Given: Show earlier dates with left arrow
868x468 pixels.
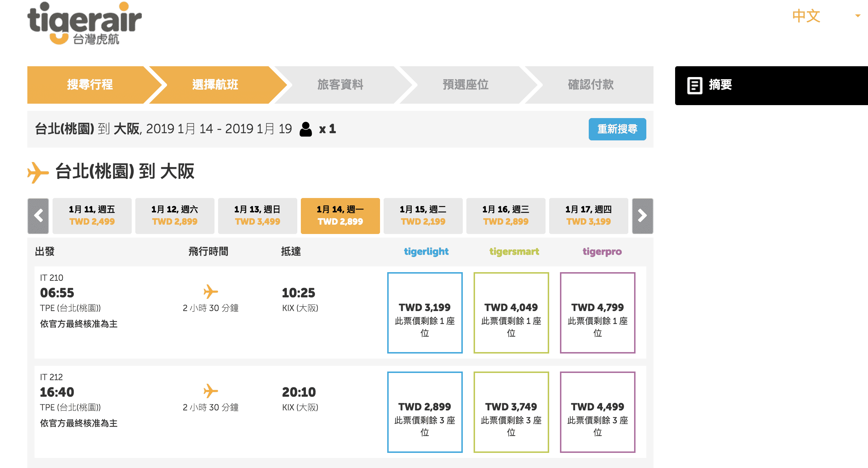Looking at the screenshot, I should point(38,216).
